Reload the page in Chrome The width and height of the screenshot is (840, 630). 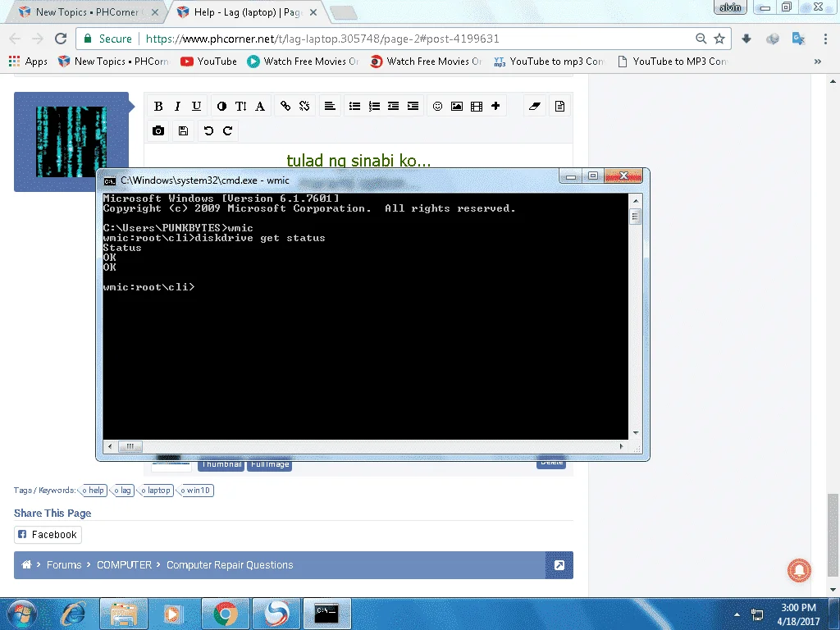(x=61, y=39)
